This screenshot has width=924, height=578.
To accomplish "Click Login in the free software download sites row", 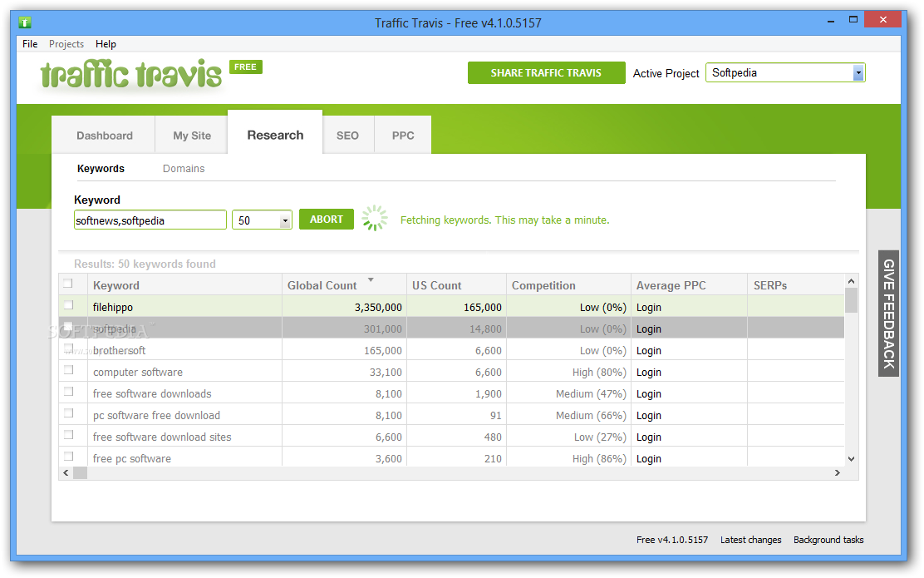I will [x=649, y=437].
